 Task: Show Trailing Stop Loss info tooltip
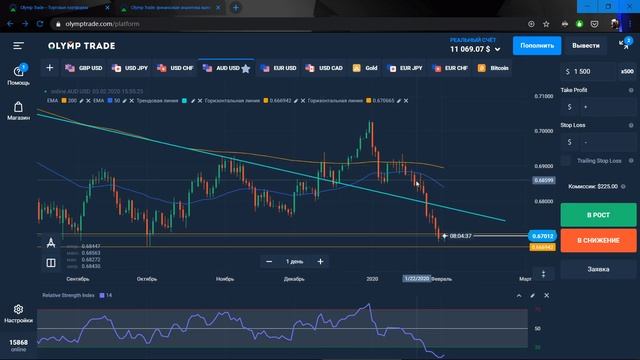point(631,161)
